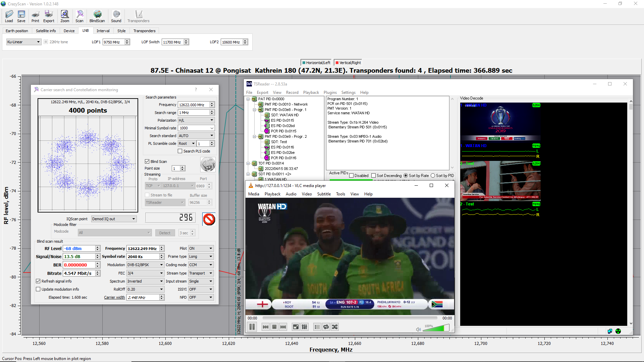The image size is (644, 362).
Task: Open VLC extended settings equalizer icon
Action: [x=305, y=327]
